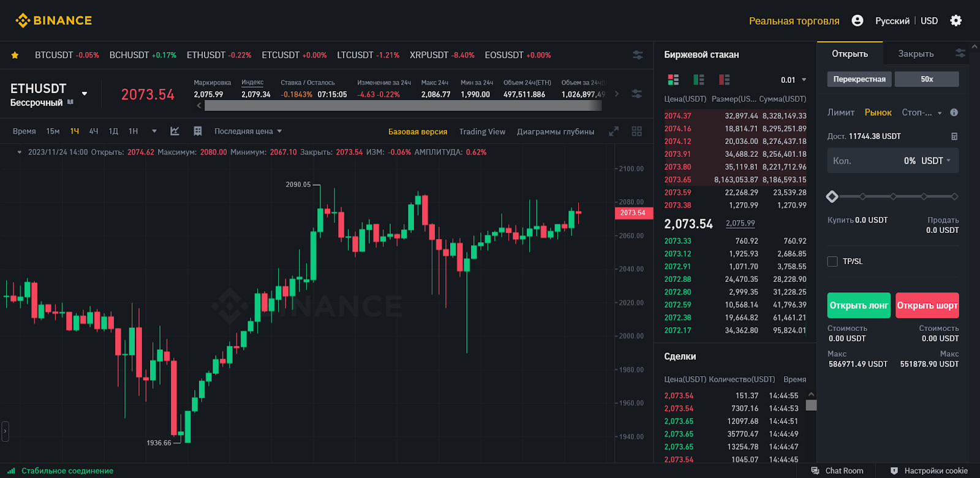Expand more chart time intervals dropdown
This screenshot has width=980, height=478.
(x=154, y=131)
